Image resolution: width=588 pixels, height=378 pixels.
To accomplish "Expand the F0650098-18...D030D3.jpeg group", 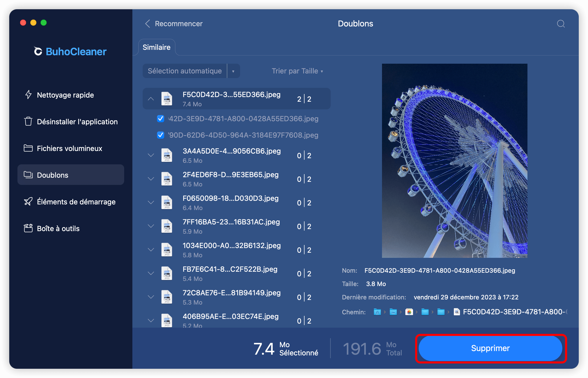I will [151, 203].
